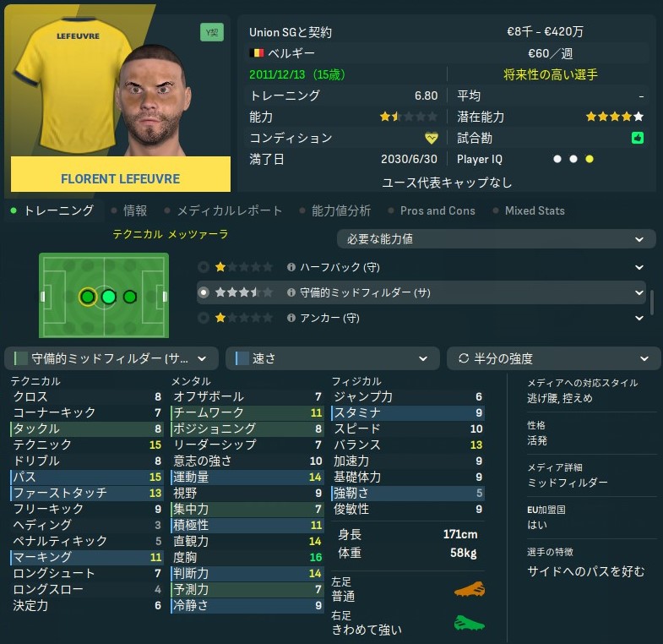Viewport: 663px width, 644px height.
Task: Open the 必要な能力値 dropdown
Action: 497,239
